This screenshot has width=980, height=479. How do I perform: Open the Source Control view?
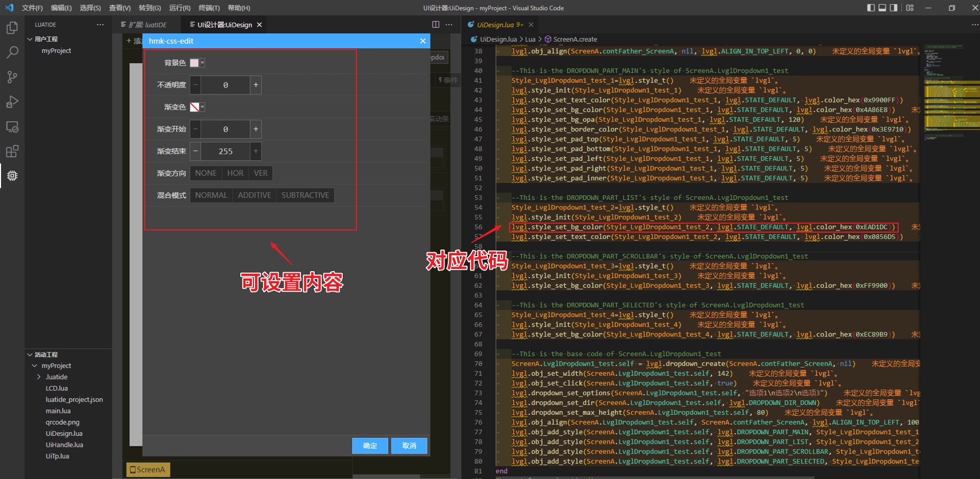tap(12, 77)
